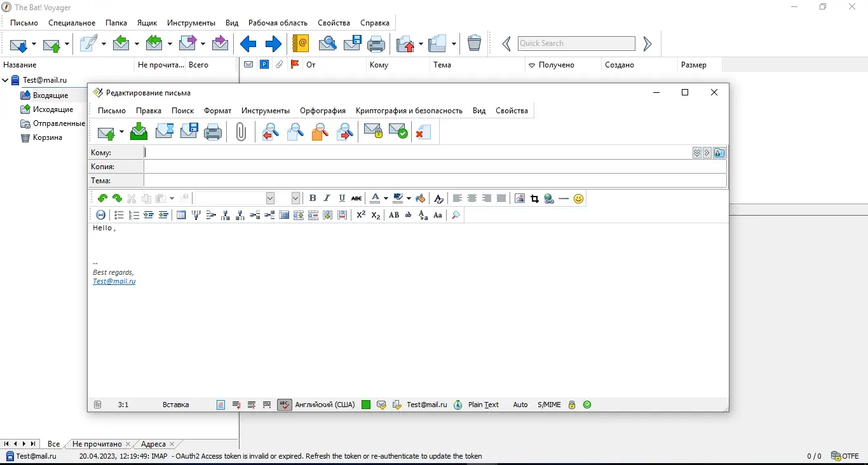Screen dimensions: 868x465
Task: Toggle bold formatting
Action: pos(313,198)
